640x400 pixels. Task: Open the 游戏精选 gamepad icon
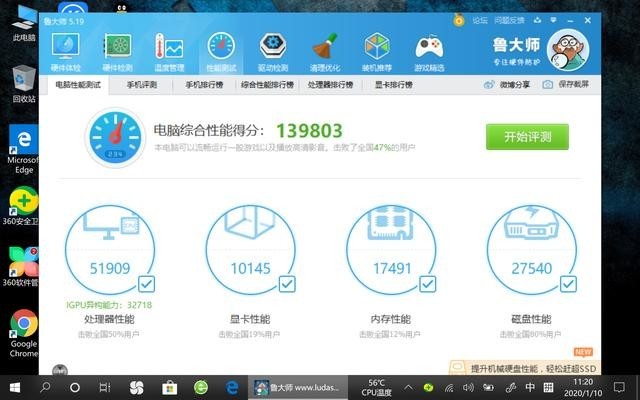coord(429,52)
